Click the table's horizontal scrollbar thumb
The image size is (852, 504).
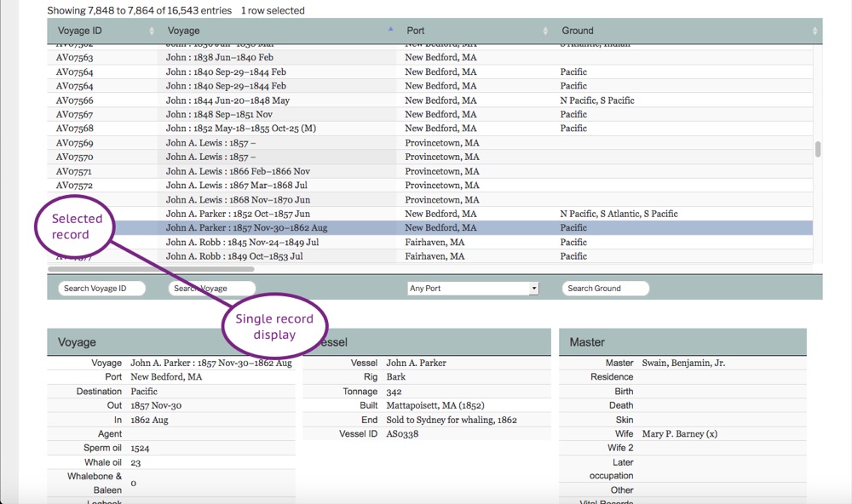(151, 269)
